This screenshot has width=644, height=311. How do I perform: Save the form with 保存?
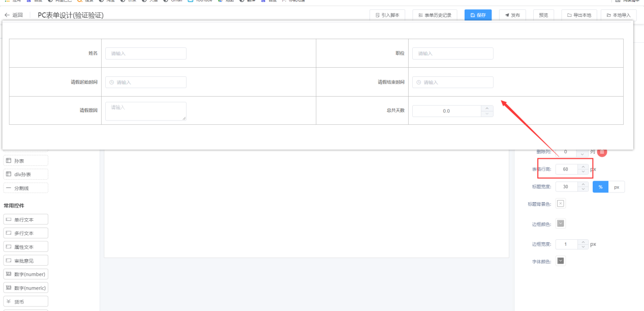click(x=478, y=15)
